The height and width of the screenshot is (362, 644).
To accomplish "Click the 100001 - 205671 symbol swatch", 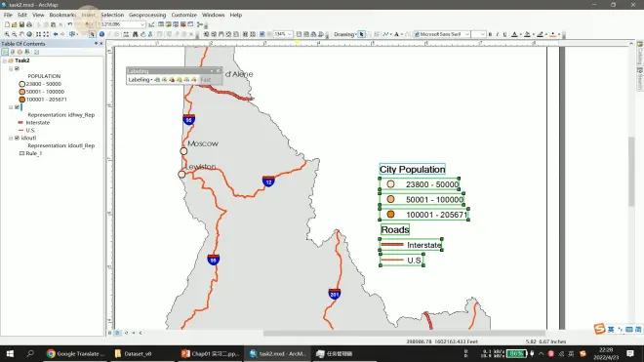I will point(21,100).
